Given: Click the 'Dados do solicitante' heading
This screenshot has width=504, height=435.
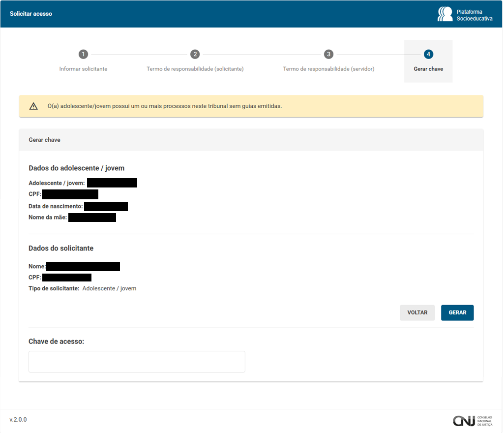Looking at the screenshot, I should (61, 249).
